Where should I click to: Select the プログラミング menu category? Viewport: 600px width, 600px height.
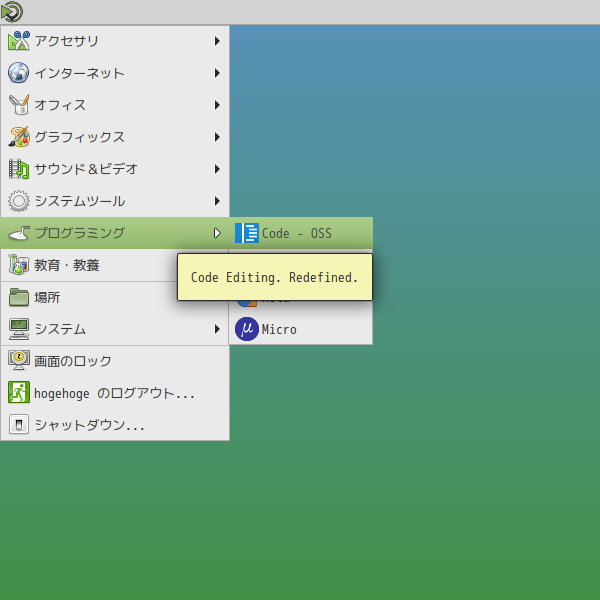(115, 233)
